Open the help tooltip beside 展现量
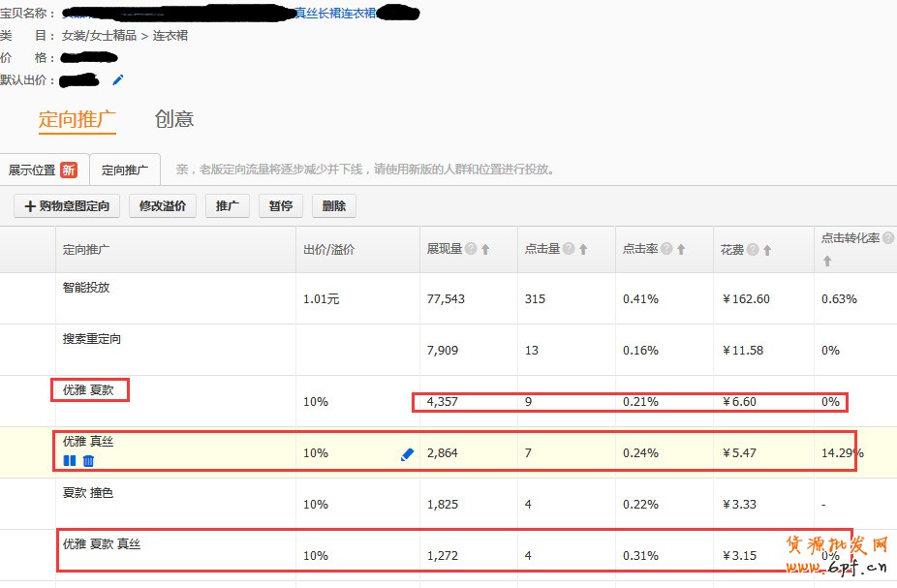Image resolution: width=897 pixels, height=588 pixels. pyautogui.click(x=471, y=250)
